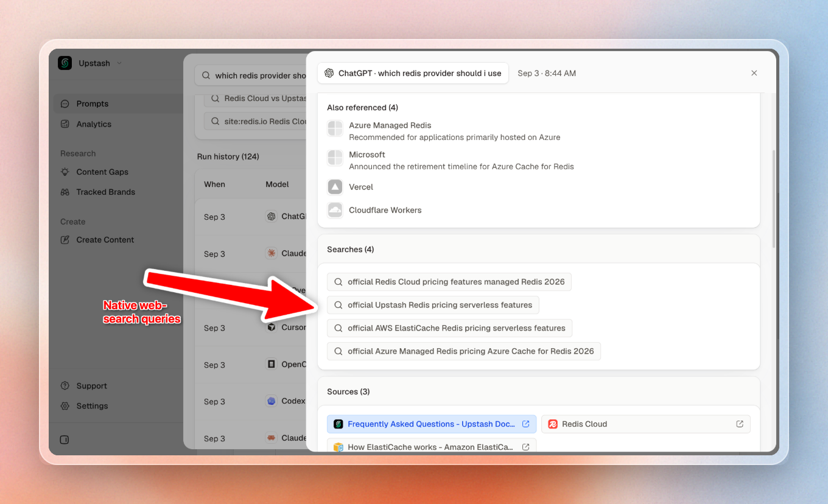Click the Create Content edit icon
The width and height of the screenshot is (828, 504).
(65, 240)
